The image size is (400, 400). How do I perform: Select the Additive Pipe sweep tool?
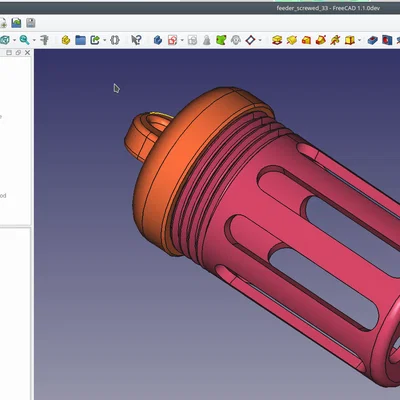point(321,40)
